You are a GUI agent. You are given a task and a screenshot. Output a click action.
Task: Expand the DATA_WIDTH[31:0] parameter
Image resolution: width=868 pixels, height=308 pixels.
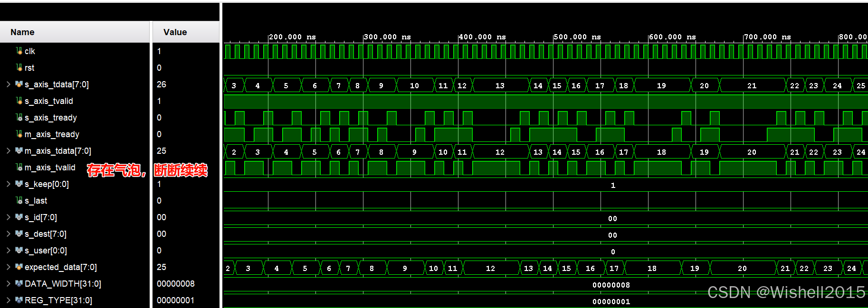[x=8, y=284]
